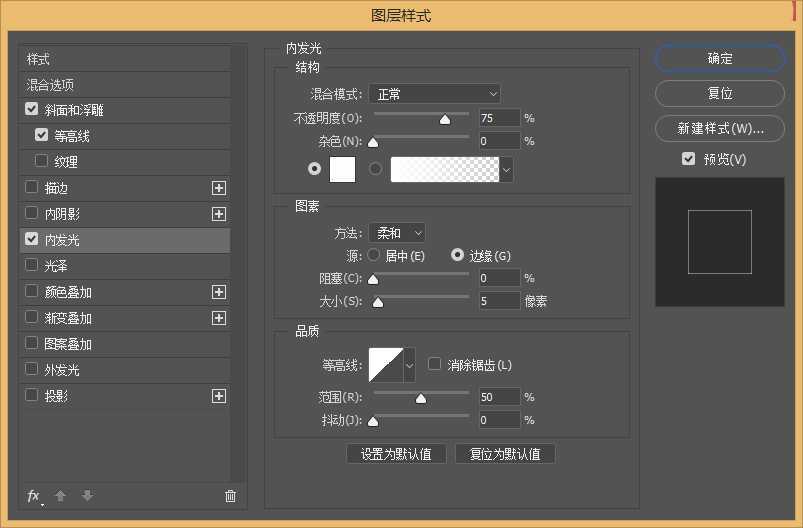This screenshot has width=803, height=528.
Task: Click the delete effect trash icon
Action: 231,496
